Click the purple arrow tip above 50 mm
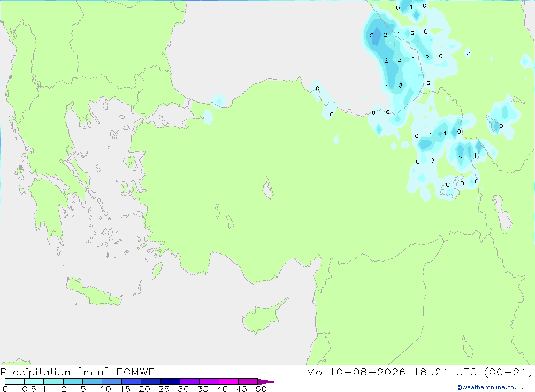 [267, 381]
